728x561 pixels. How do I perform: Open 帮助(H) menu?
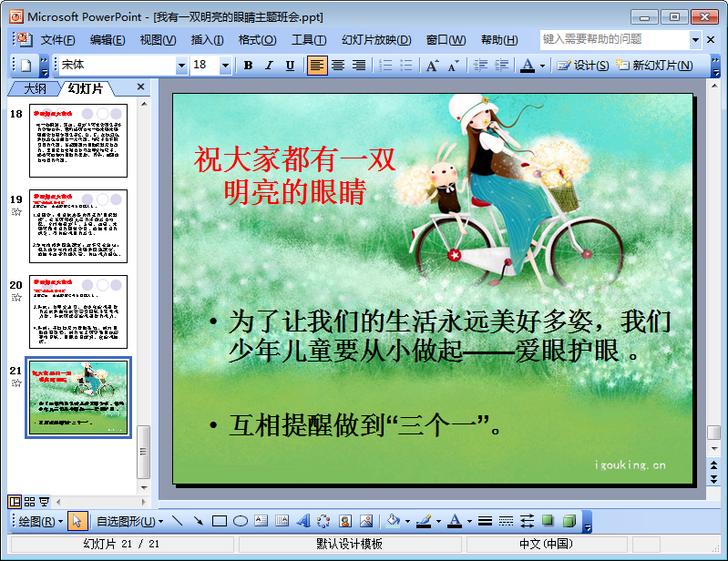pos(499,40)
